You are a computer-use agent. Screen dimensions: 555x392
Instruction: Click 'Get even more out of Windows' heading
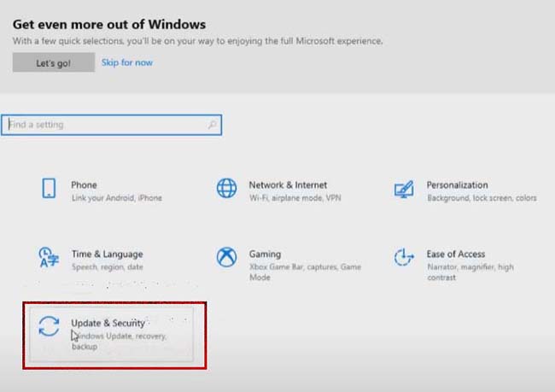(x=109, y=25)
